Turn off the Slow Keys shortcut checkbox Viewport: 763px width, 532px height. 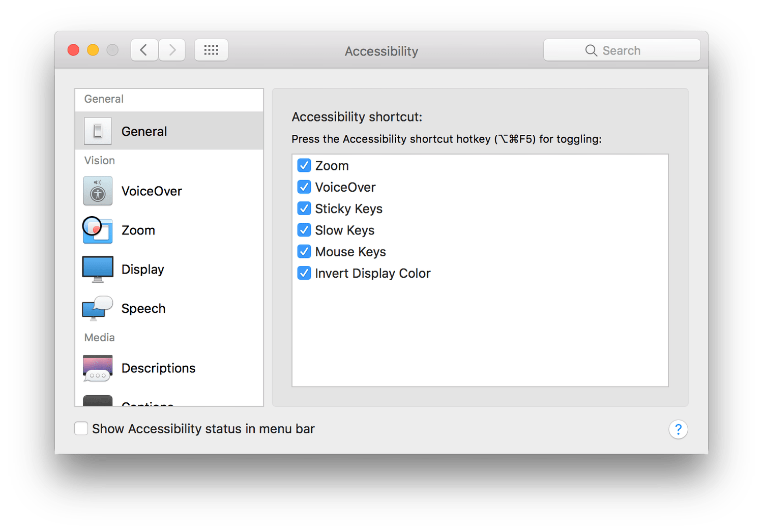(x=304, y=230)
